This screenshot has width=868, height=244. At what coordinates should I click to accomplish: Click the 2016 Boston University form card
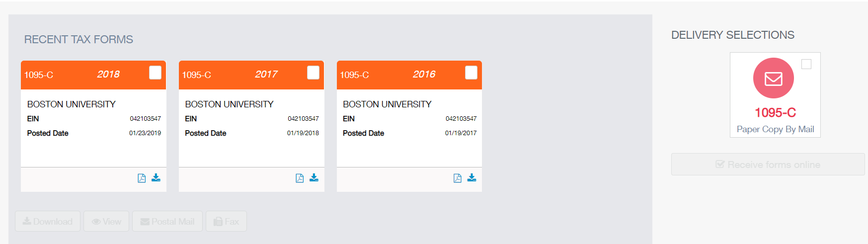409,124
